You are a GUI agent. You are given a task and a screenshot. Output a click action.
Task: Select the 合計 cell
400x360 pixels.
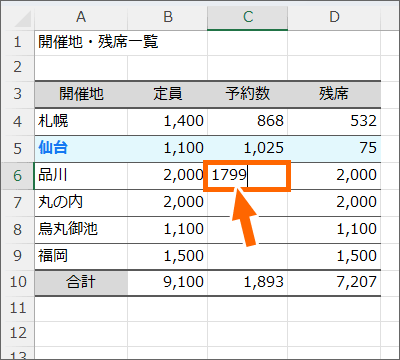coord(81,283)
